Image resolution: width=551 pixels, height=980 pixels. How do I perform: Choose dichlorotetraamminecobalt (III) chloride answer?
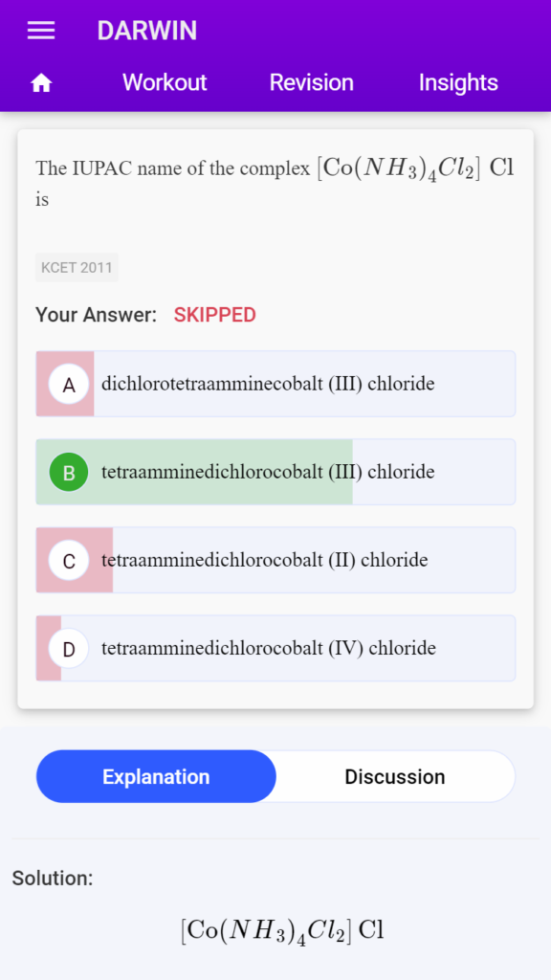(x=275, y=384)
